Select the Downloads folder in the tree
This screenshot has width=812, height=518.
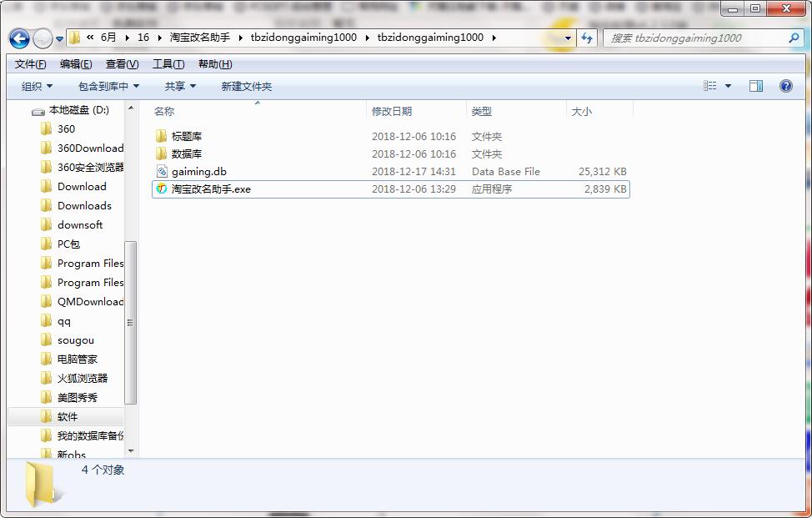[x=84, y=206]
